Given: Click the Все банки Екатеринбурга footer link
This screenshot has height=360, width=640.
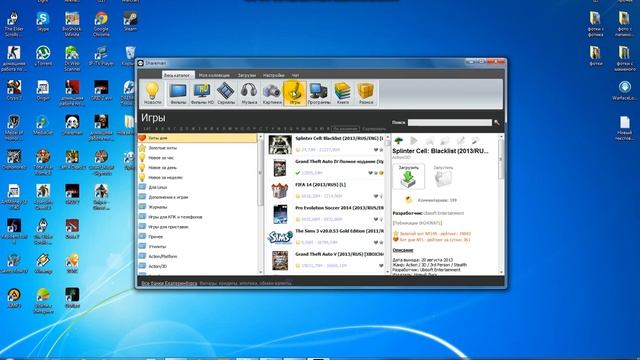Looking at the screenshot, I should pyautogui.click(x=169, y=283).
